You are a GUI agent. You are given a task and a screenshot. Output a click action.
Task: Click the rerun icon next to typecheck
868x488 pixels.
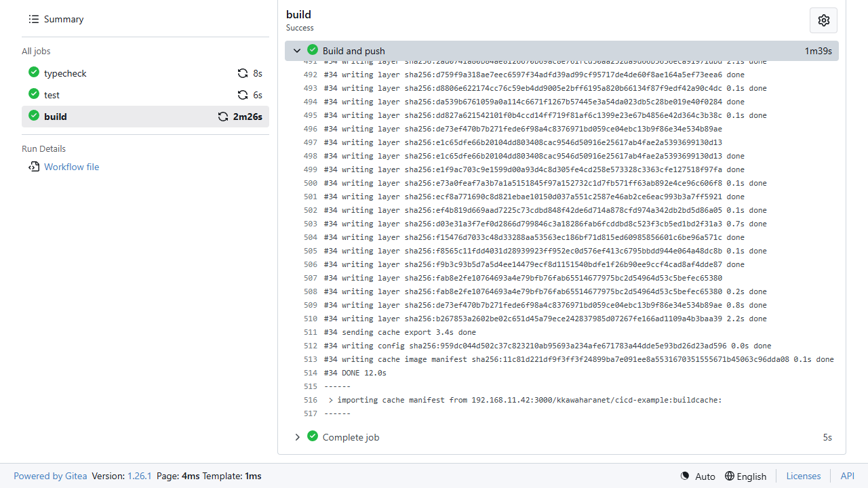click(x=243, y=73)
